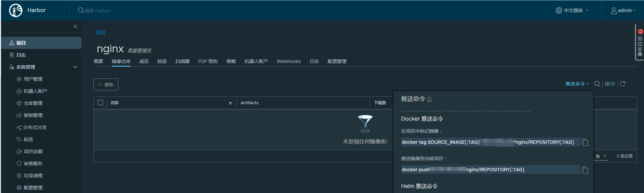The height and width of the screenshot is (193, 644).
Task: Open the 标签 tab
Action: coord(162,61)
